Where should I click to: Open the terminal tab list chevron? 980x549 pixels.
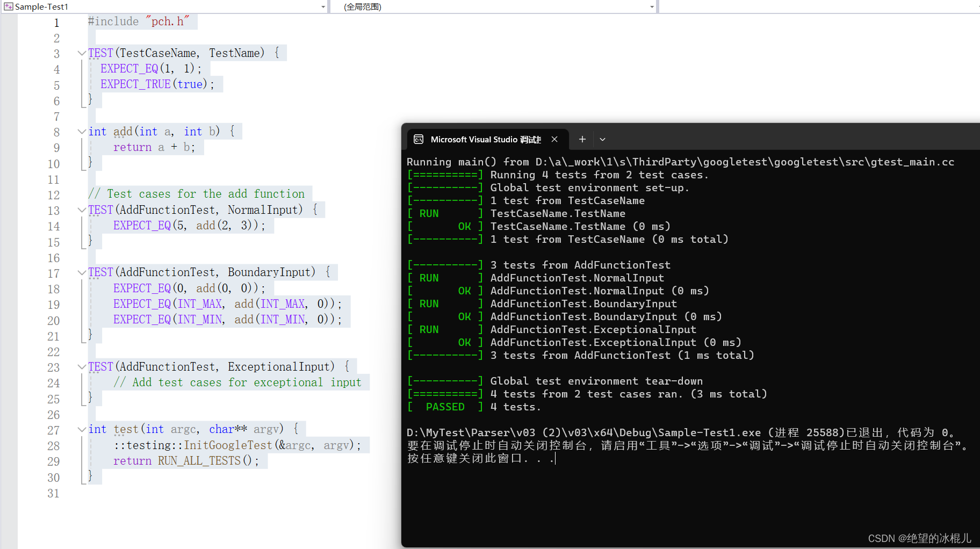pos(602,139)
